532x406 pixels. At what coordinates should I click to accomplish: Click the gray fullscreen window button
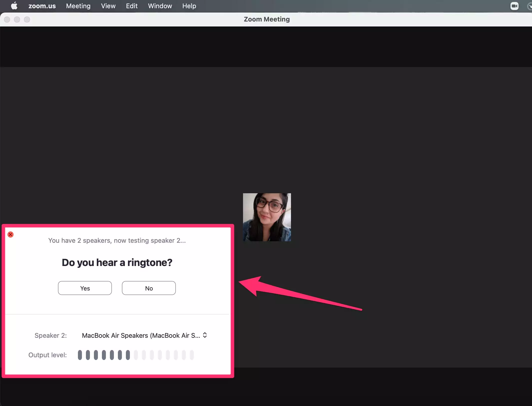pos(27,19)
